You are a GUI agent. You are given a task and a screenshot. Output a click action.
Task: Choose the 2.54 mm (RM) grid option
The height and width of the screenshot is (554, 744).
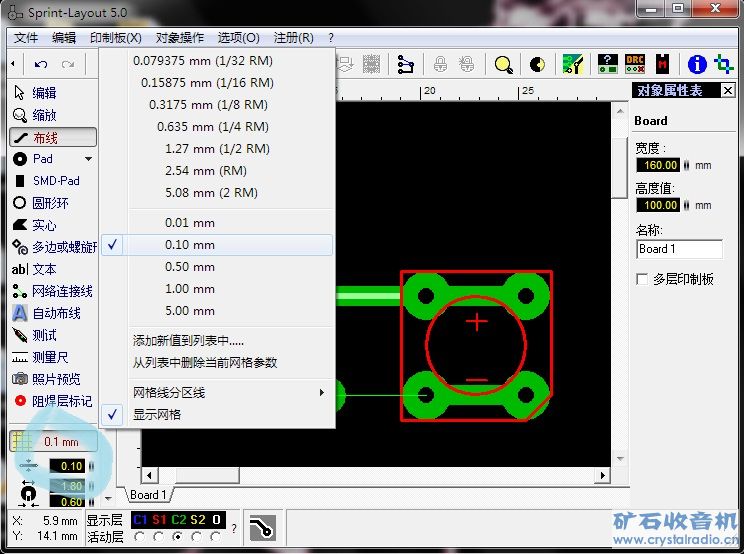[204, 171]
